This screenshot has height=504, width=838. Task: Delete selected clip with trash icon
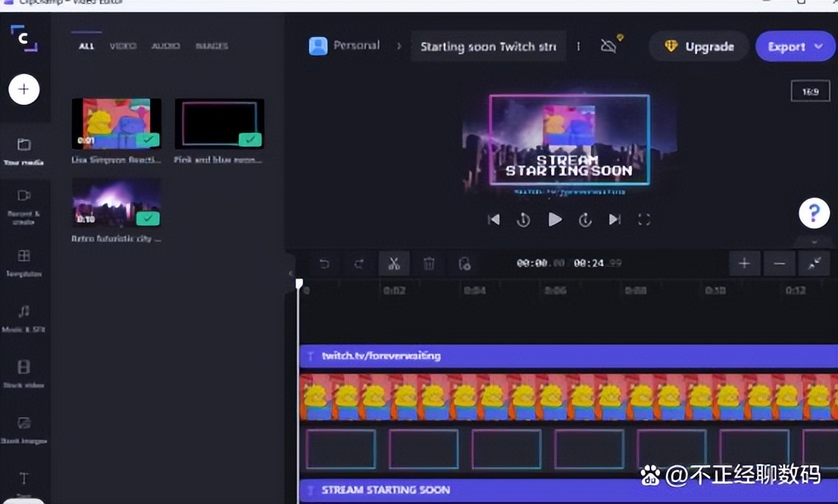pos(429,264)
